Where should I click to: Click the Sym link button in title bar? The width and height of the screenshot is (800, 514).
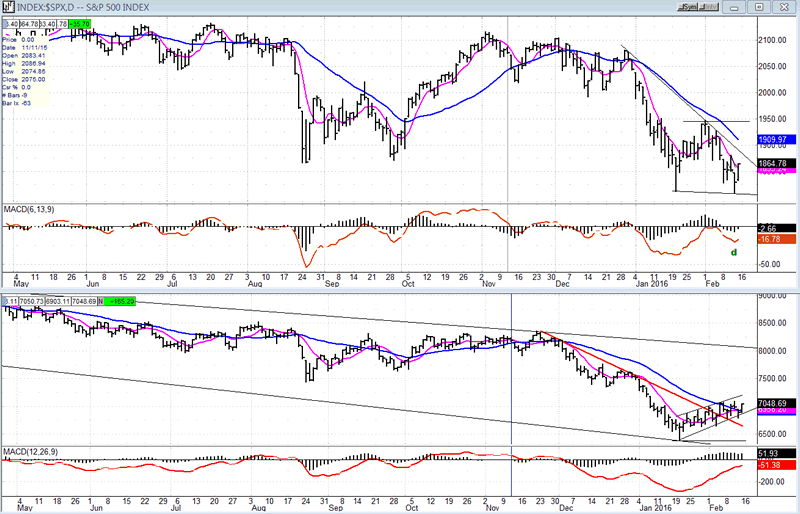687,8
